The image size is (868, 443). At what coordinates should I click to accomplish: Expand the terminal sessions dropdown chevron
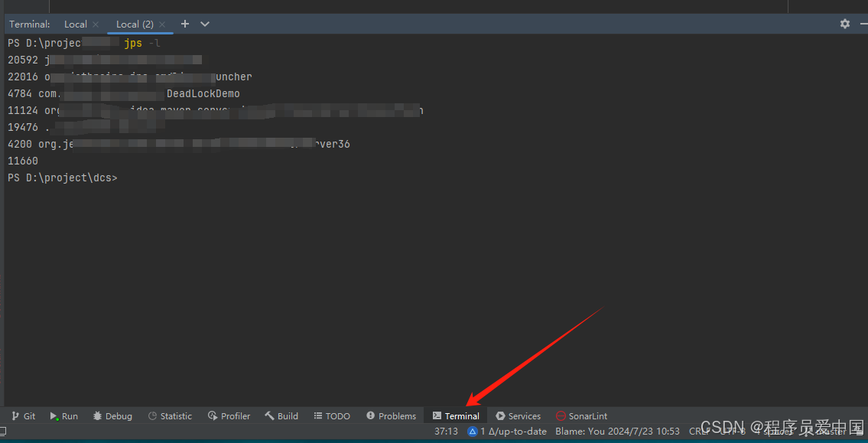coord(205,24)
